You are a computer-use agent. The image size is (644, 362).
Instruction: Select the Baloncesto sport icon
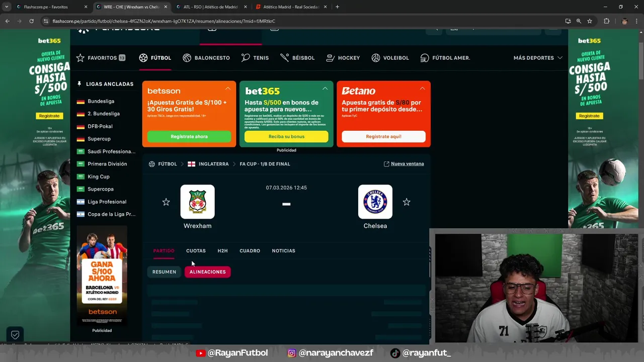point(187,58)
